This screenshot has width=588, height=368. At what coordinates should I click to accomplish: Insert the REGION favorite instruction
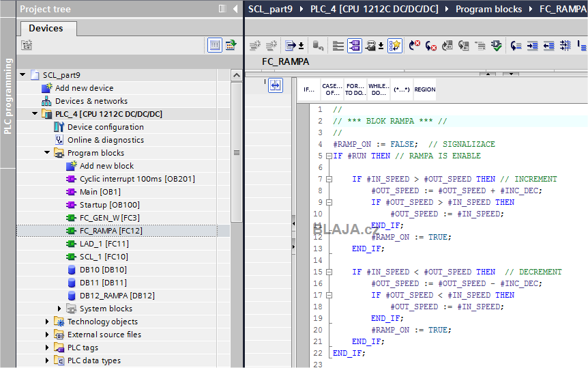424,89
